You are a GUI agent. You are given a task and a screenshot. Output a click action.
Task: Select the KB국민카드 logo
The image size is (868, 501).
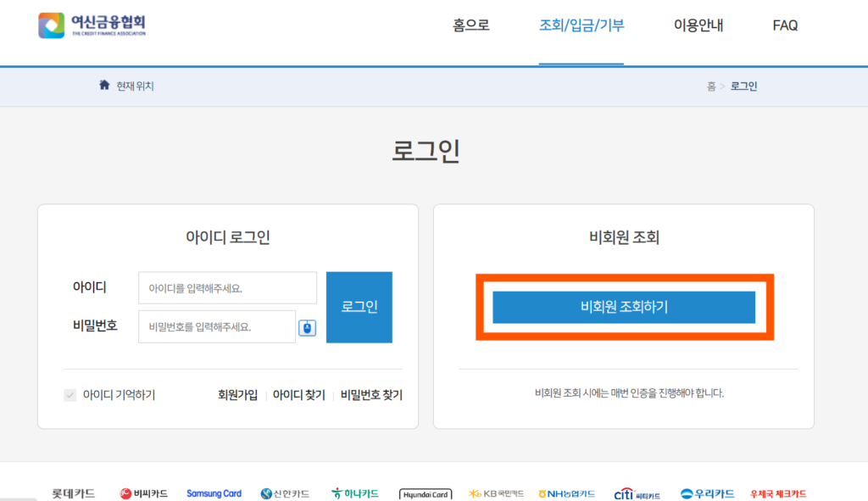[496, 493]
